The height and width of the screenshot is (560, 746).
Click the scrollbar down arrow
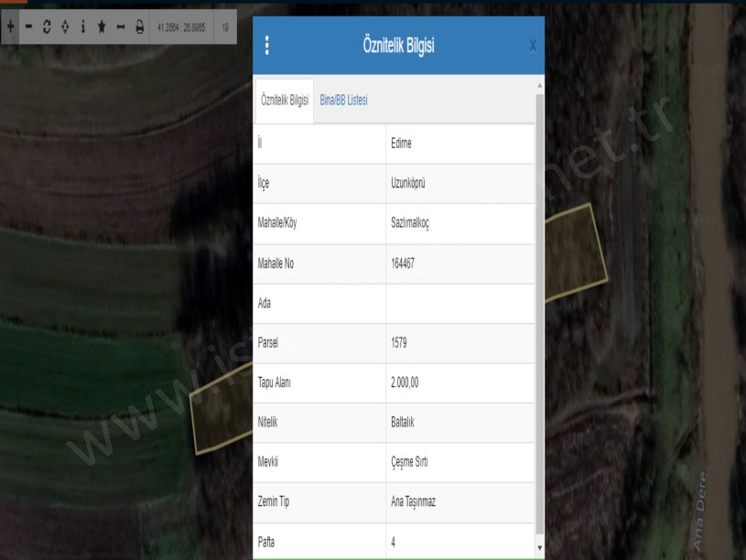539,548
